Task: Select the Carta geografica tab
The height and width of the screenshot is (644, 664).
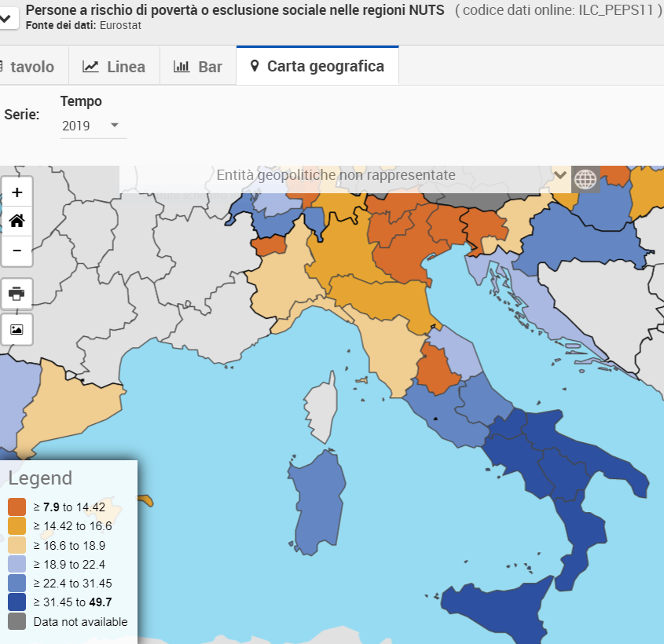Action: (x=317, y=67)
